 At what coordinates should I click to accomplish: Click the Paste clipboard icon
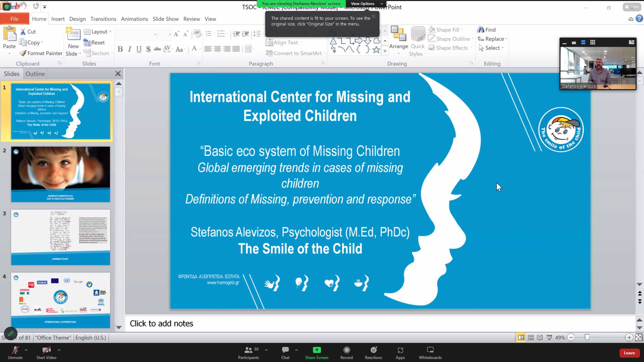[x=9, y=34]
